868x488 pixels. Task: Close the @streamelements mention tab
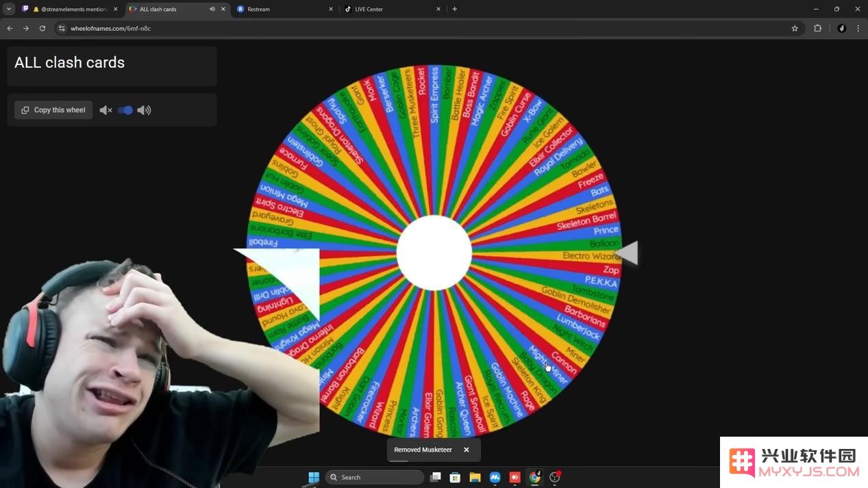click(115, 9)
